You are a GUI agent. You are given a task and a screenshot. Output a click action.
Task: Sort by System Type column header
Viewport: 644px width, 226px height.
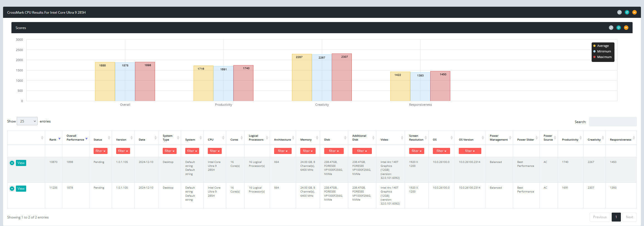170,138
